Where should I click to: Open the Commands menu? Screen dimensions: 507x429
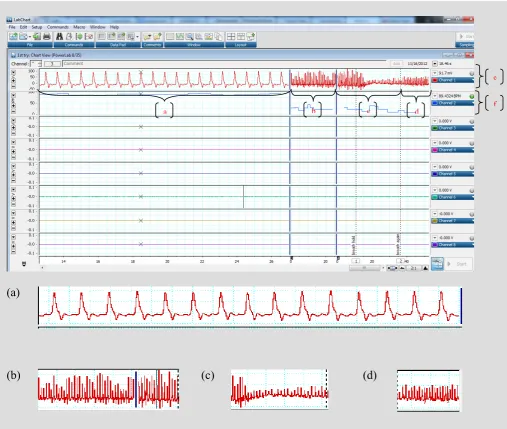pyautogui.click(x=58, y=27)
